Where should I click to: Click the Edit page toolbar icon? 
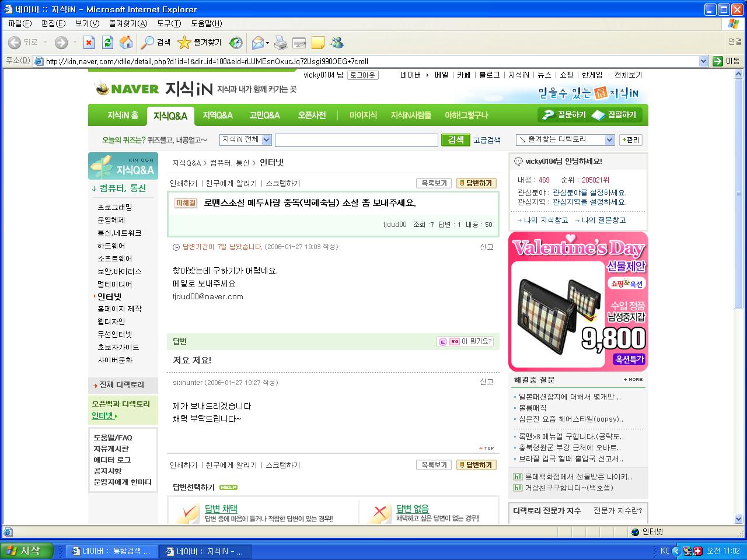pyautogui.click(x=299, y=43)
